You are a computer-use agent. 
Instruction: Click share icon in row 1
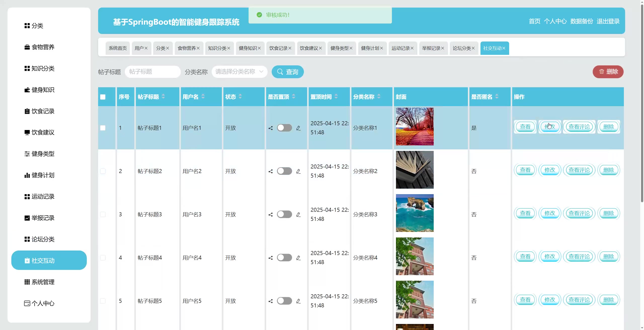270,128
